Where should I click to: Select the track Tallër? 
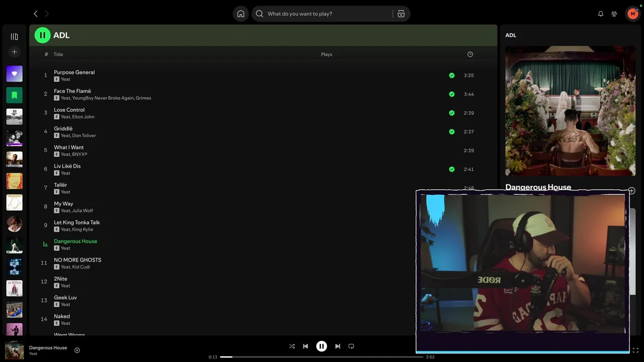pos(60,185)
